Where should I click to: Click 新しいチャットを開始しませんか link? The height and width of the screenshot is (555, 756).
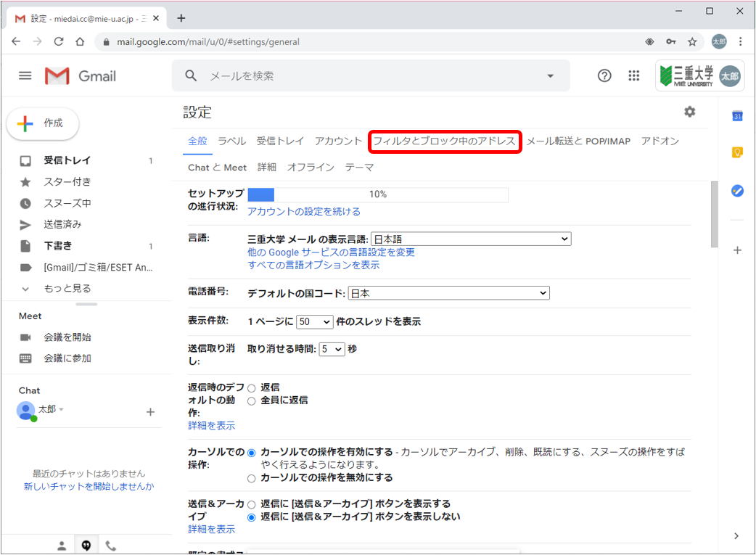[x=89, y=486]
